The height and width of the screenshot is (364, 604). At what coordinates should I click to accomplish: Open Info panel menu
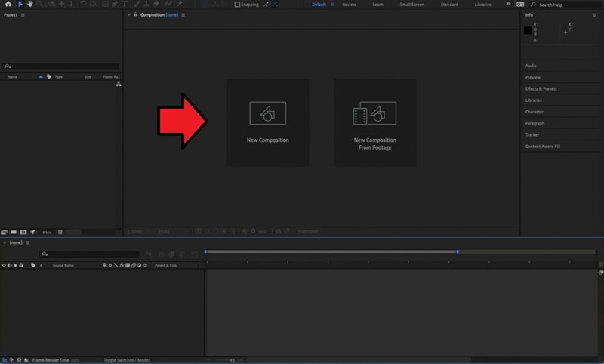coord(594,15)
